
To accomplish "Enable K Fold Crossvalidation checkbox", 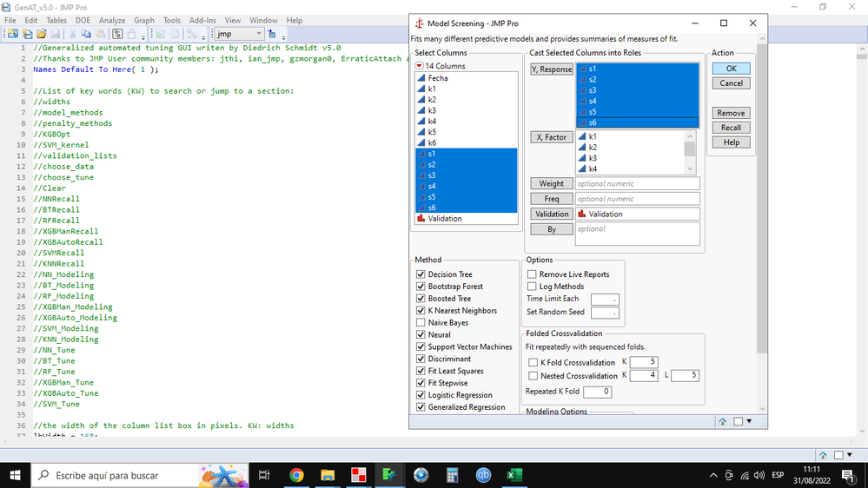I will tap(533, 362).
